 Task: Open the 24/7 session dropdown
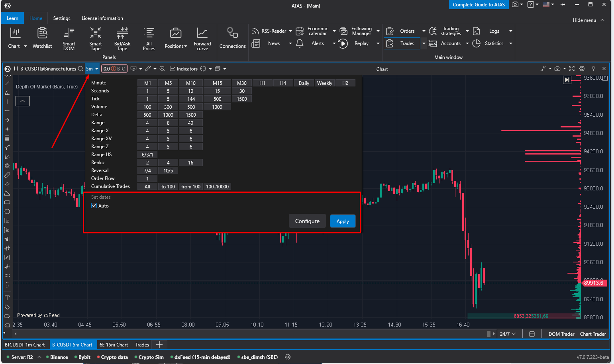508,334
